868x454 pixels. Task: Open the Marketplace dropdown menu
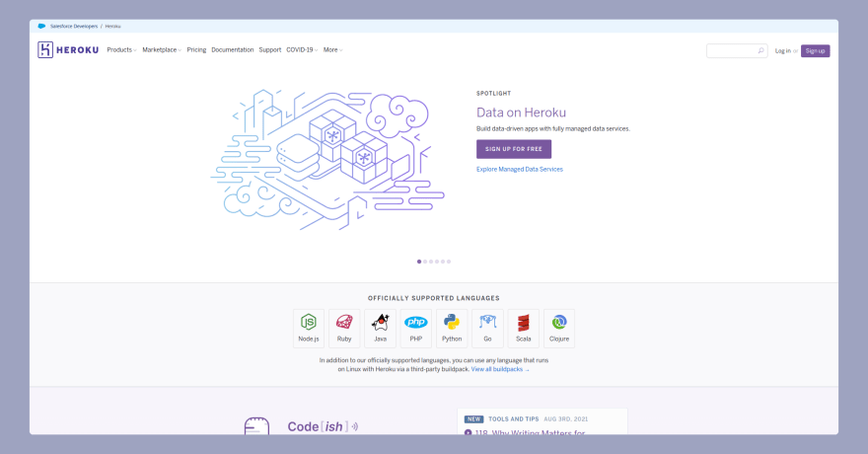tap(162, 49)
